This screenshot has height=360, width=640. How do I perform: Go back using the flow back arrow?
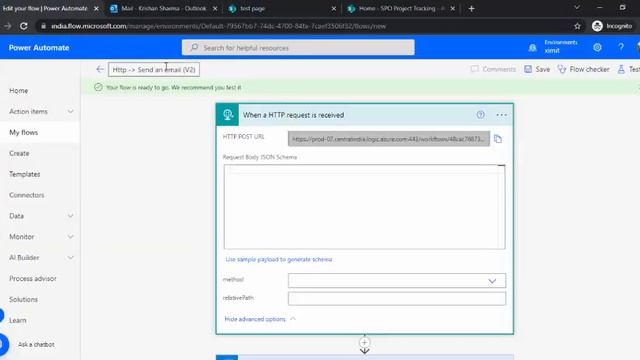[x=100, y=69]
